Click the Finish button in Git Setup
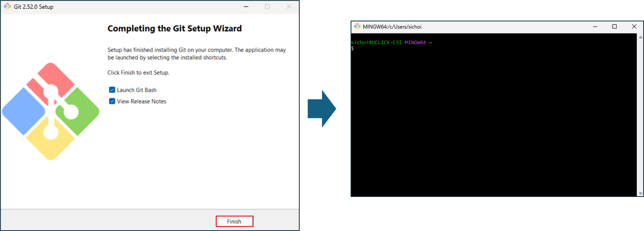The image size is (644, 231). point(234,221)
